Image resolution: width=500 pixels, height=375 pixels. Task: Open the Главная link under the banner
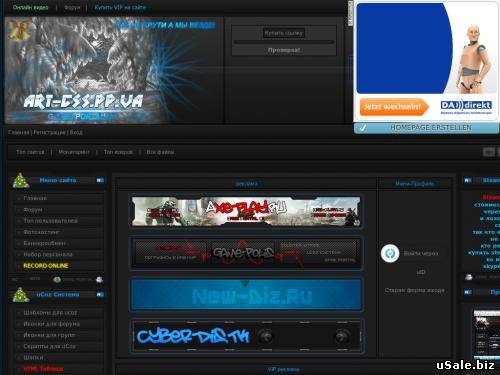[18, 132]
